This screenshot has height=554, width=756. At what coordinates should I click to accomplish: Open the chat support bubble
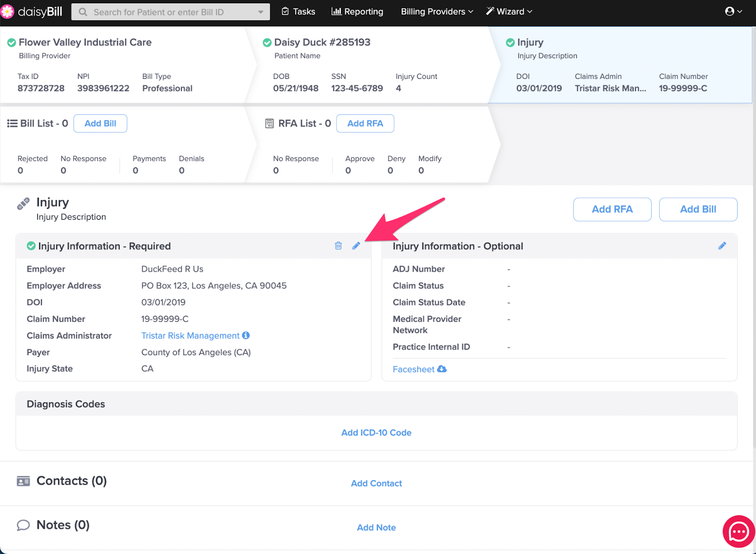click(x=739, y=531)
